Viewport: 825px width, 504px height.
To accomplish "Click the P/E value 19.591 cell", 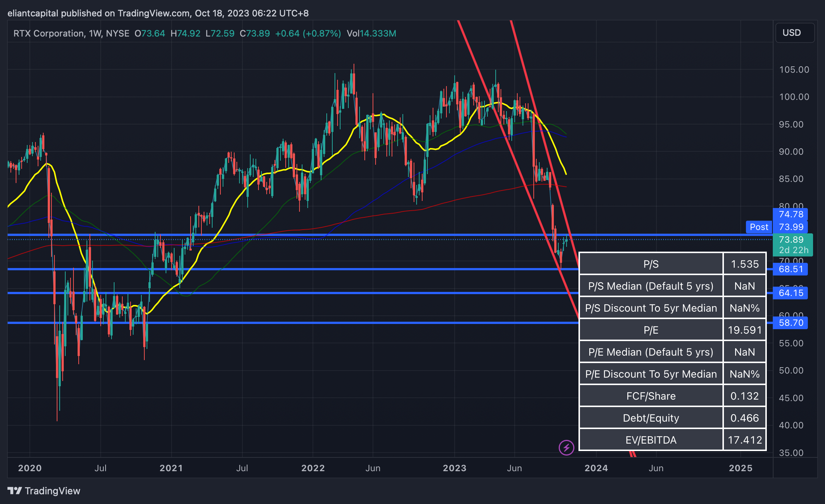I will click(744, 330).
